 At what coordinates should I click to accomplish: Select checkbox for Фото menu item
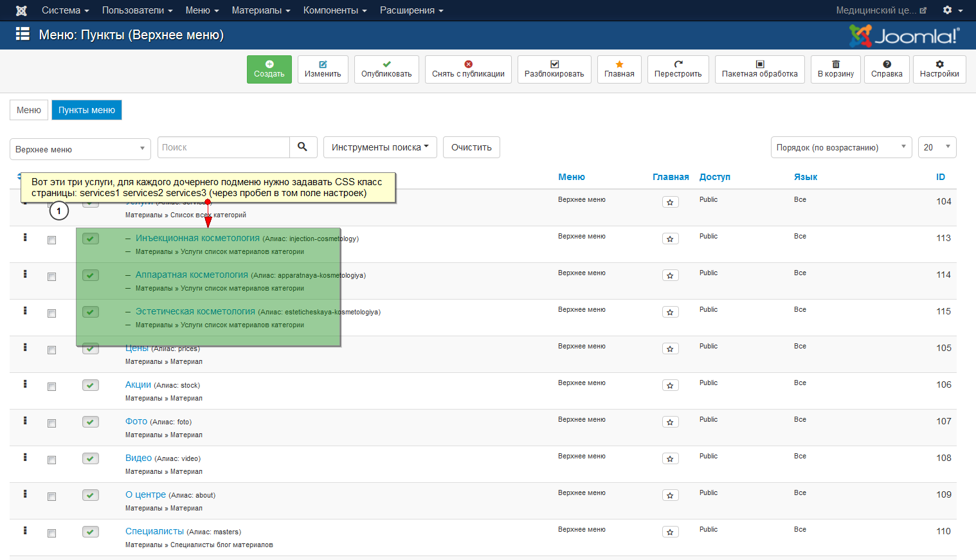click(51, 423)
